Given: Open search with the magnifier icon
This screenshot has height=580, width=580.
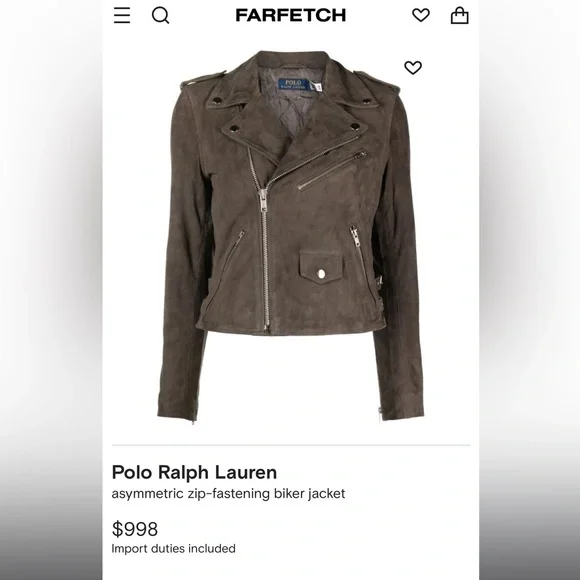Looking at the screenshot, I should (161, 16).
